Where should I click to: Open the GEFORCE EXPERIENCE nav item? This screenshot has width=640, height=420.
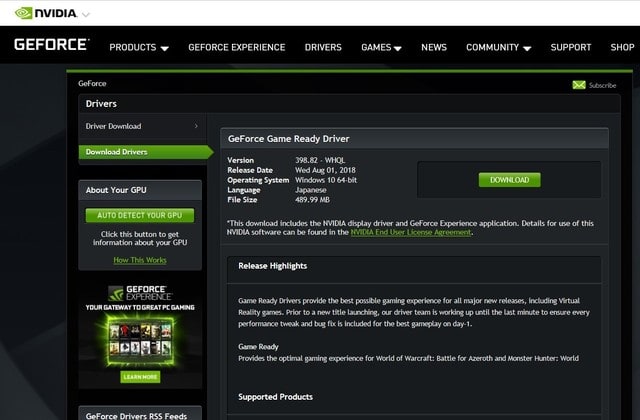coord(237,47)
